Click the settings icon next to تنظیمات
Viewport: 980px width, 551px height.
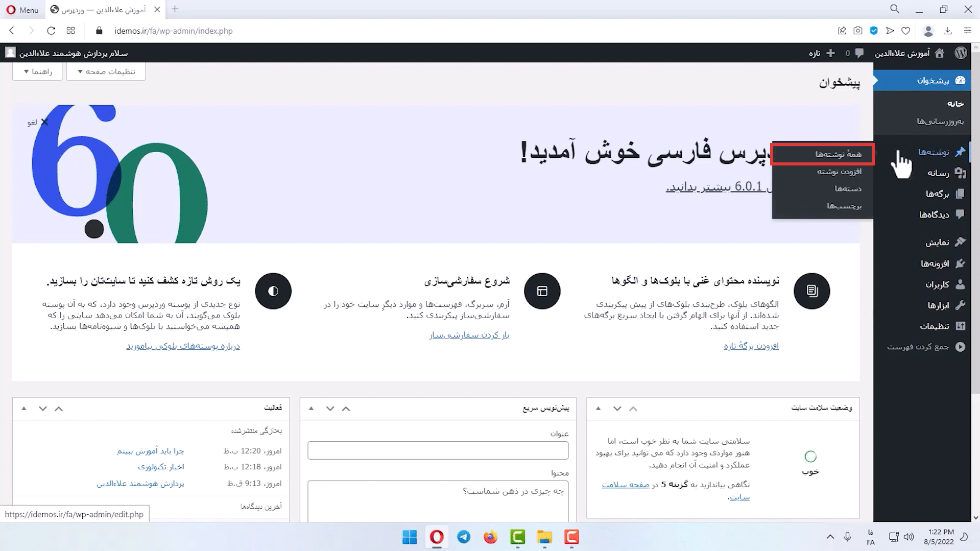click(960, 326)
